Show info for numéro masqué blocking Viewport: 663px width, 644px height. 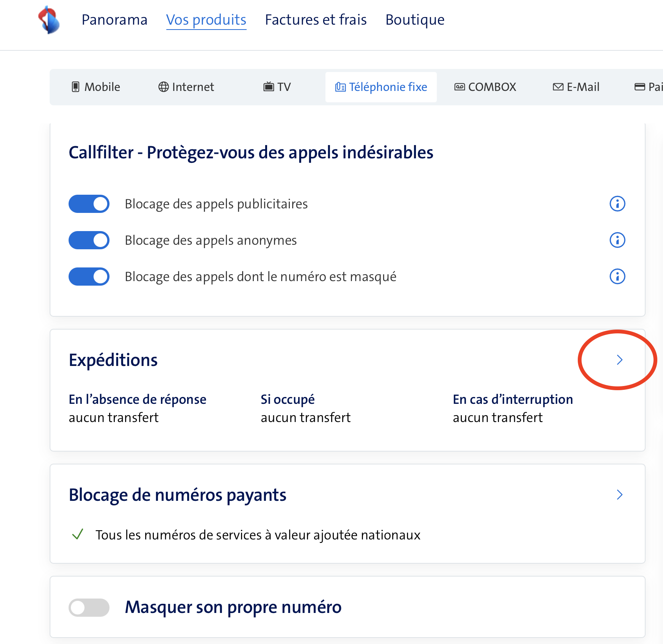click(x=617, y=277)
